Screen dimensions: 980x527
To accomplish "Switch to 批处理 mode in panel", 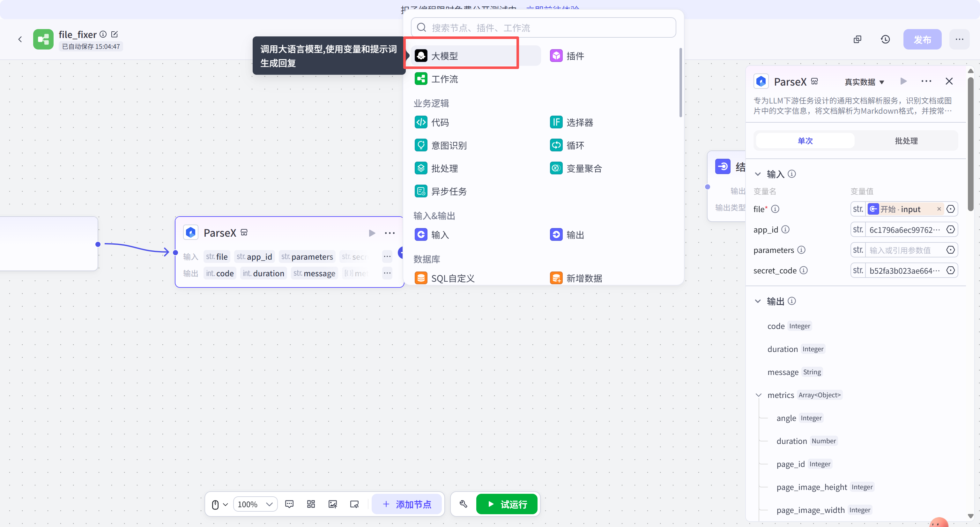I will [906, 141].
